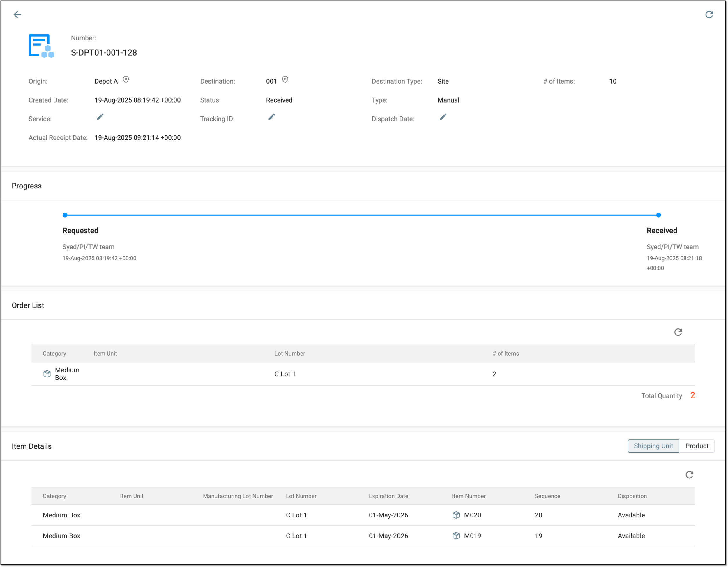
Task: Click the Disposition column header
Action: coord(632,496)
